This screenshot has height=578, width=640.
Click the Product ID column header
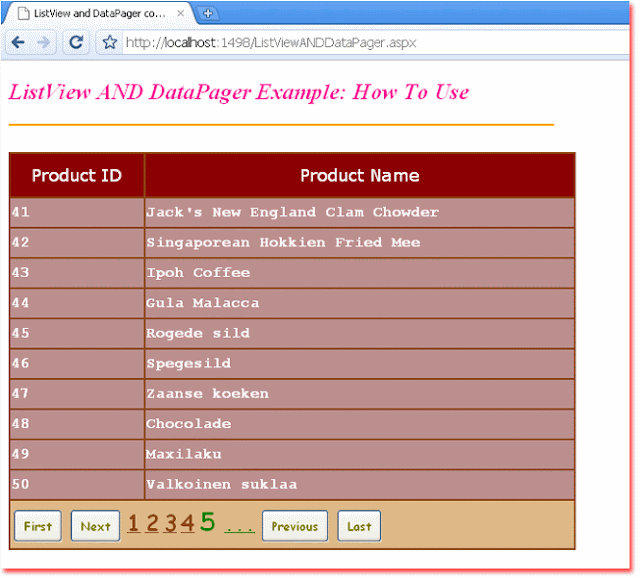point(77,176)
